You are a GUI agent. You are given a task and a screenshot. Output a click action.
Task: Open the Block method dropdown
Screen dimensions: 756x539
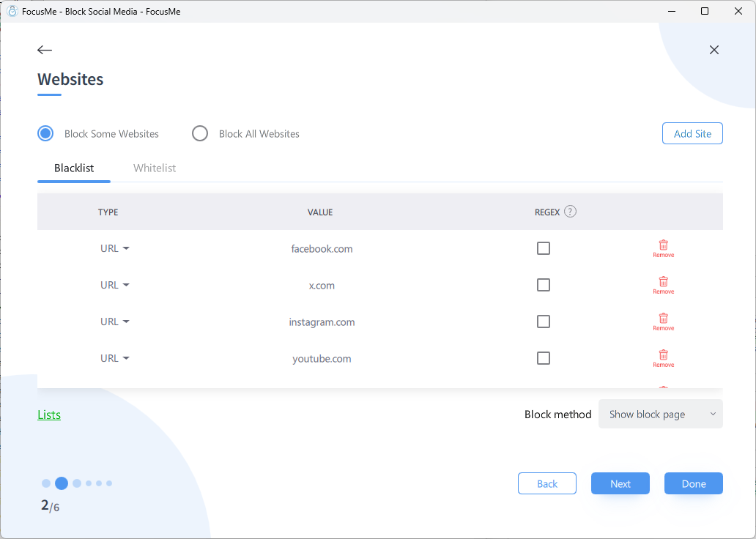point(661,414)
